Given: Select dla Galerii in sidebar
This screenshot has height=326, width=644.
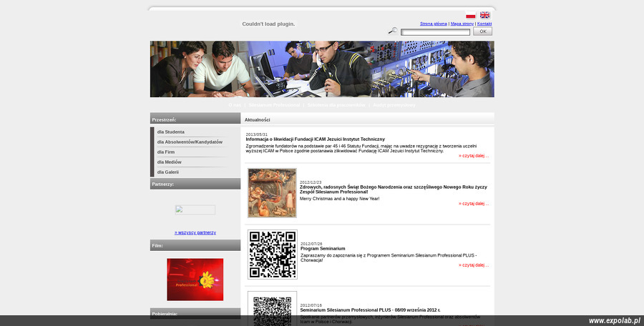Looking at the screenshot, I should (168, 172).
